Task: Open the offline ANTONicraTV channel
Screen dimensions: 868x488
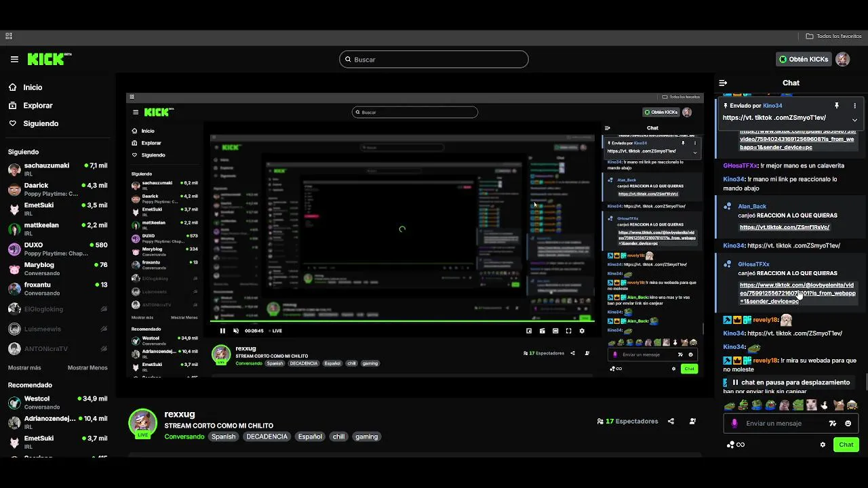Action: [58, 349]
